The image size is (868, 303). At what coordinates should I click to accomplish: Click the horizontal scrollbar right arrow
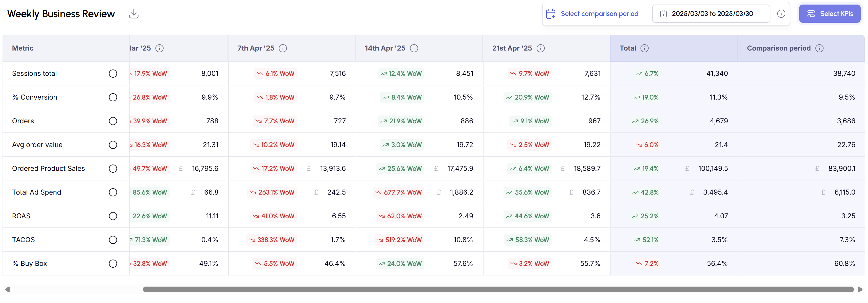tap(860, 290)
